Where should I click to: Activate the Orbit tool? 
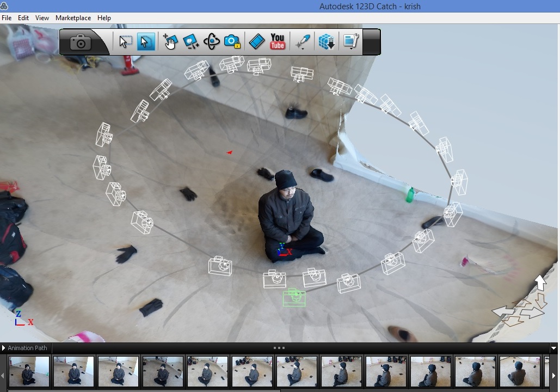pos(211,42)
